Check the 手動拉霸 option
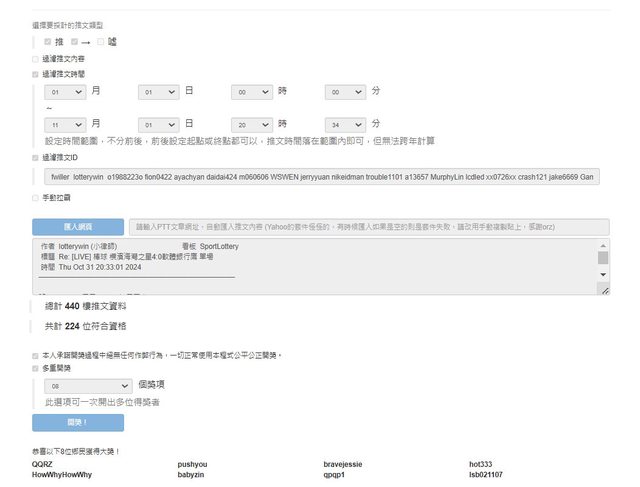This screenshot has height=487, width=640. [x=36, y=198]
